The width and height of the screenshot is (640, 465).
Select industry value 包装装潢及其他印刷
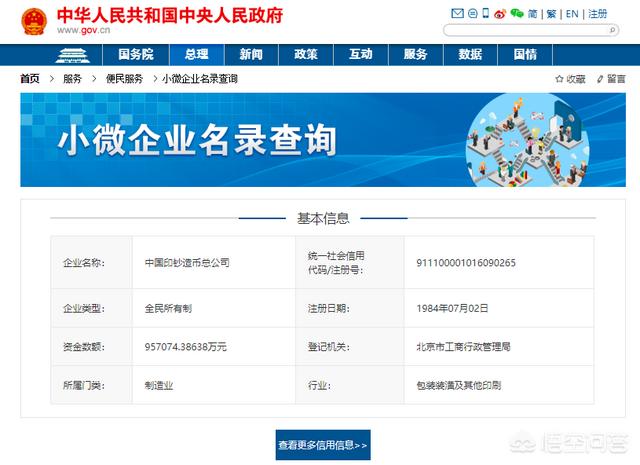coord(459,385)
